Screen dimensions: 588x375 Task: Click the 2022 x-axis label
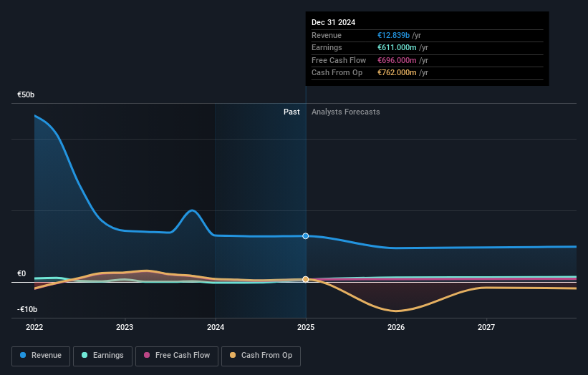tap(34, 327)
